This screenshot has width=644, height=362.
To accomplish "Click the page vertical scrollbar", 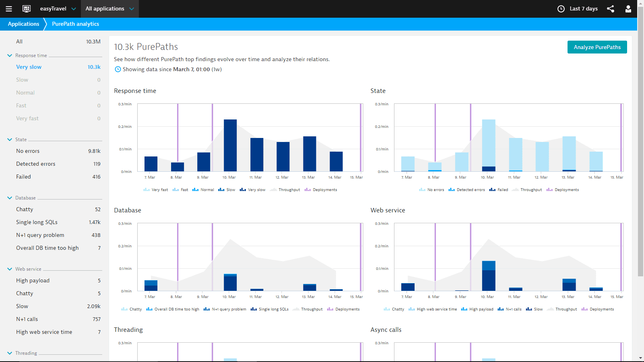I will tap(641, 141).
